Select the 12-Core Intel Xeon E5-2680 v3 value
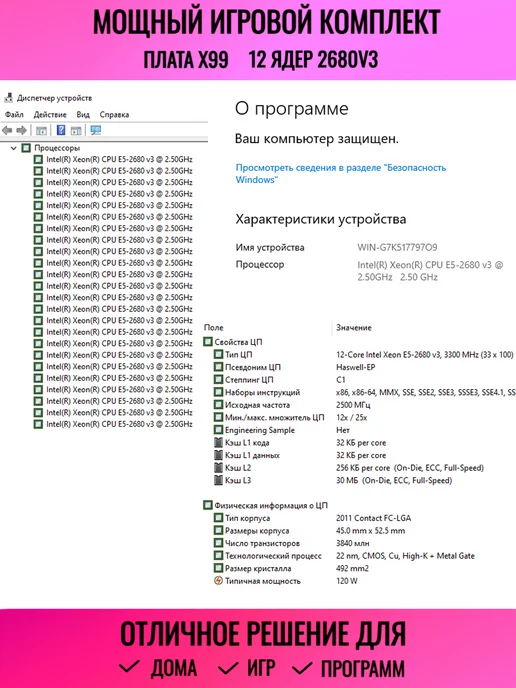516x688 pixels. (424, 355)
